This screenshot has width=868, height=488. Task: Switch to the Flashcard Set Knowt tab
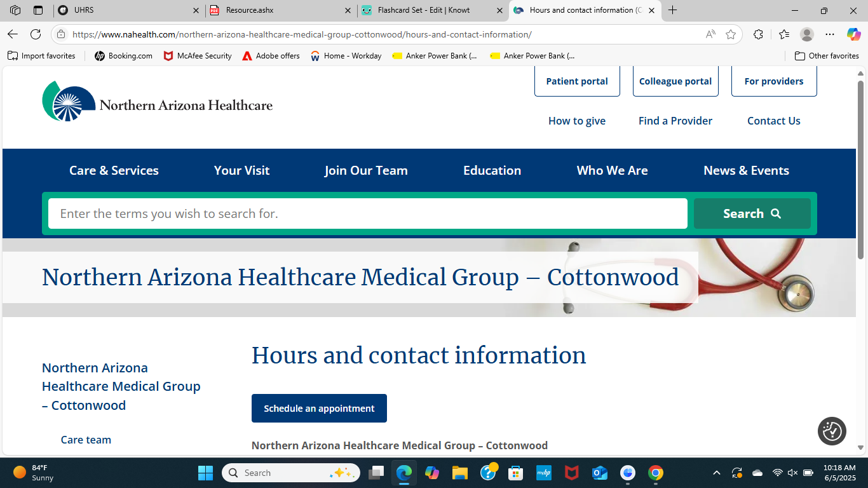(432, 10)
